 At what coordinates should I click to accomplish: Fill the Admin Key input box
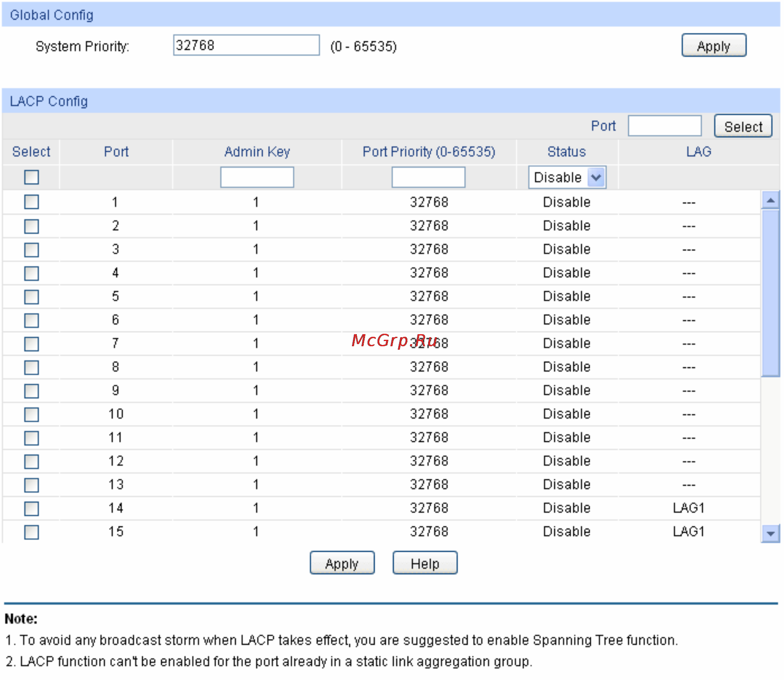tap(257, 177)
